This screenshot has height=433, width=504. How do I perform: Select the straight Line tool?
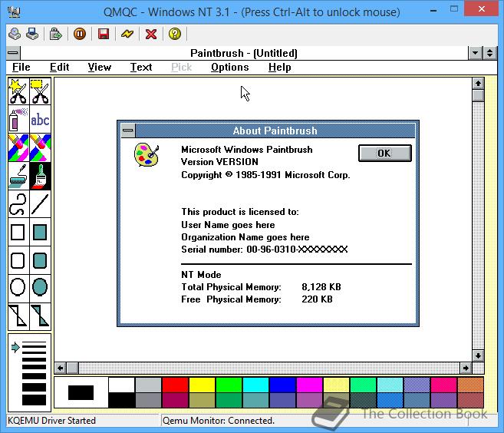[x=40, y=204]
